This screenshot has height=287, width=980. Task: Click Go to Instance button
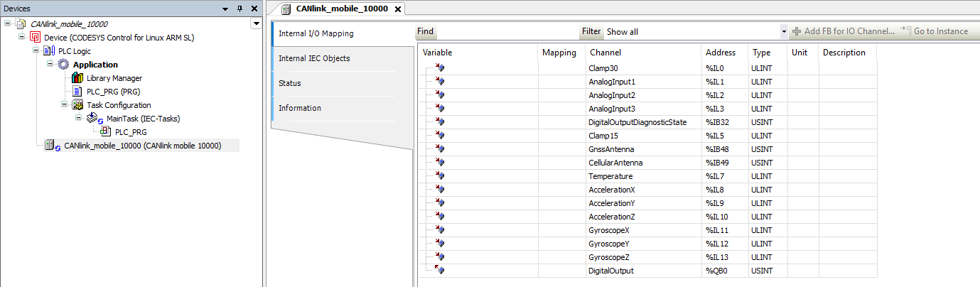(935, 31)
